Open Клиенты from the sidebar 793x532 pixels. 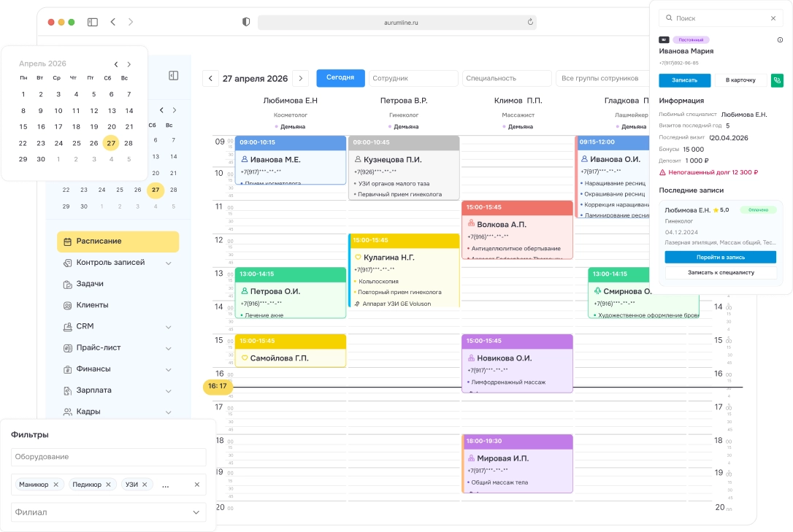92,305
